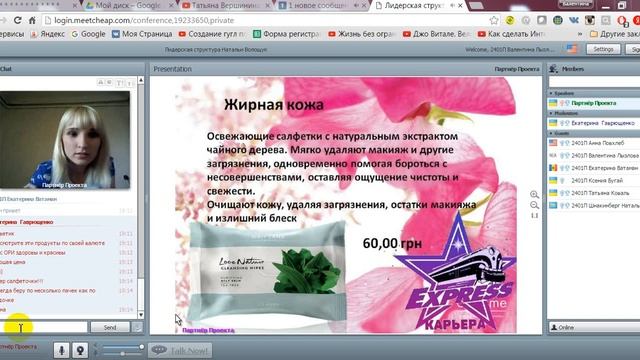Image resolution: width=640 pixels, height=360 pixels.
Task: Go to browser home page
Action: [32, 20]
